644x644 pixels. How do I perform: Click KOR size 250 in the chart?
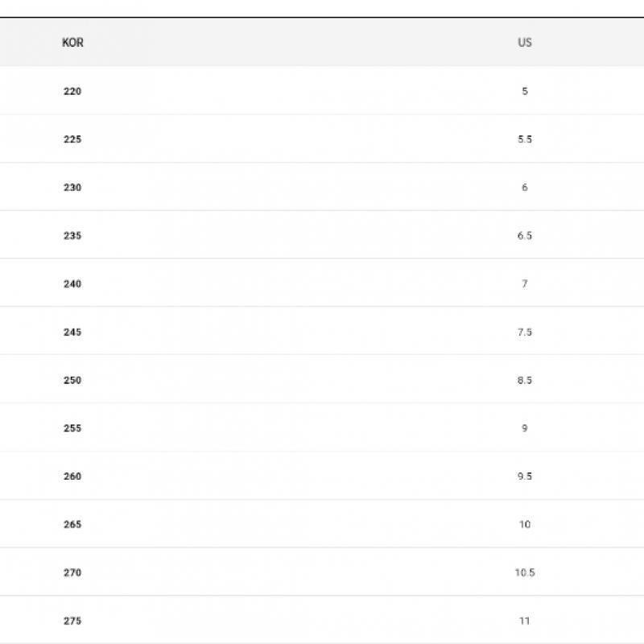(x=72, y=380)
